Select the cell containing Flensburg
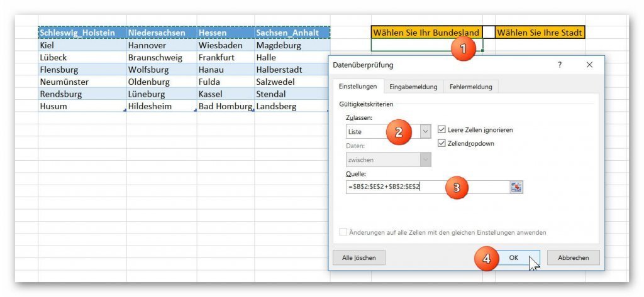Image resolution: width=644 pixels, height=297 pixels. pyautogui.click(x=82, y=69)
